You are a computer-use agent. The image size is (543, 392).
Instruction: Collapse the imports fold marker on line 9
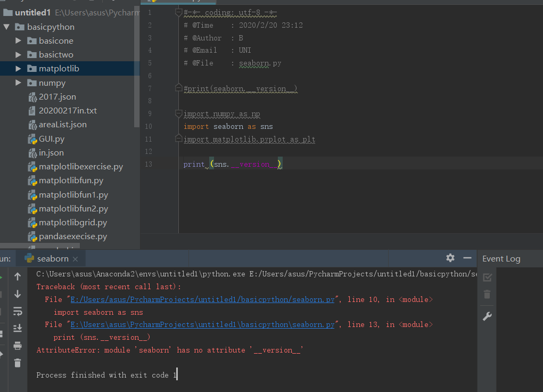[179, 113]
